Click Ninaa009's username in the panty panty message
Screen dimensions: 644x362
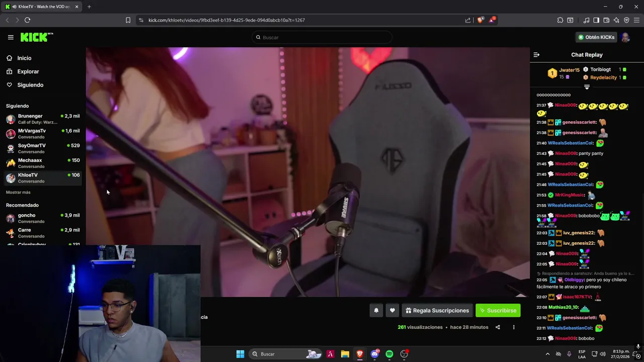(x=566, y=153)
